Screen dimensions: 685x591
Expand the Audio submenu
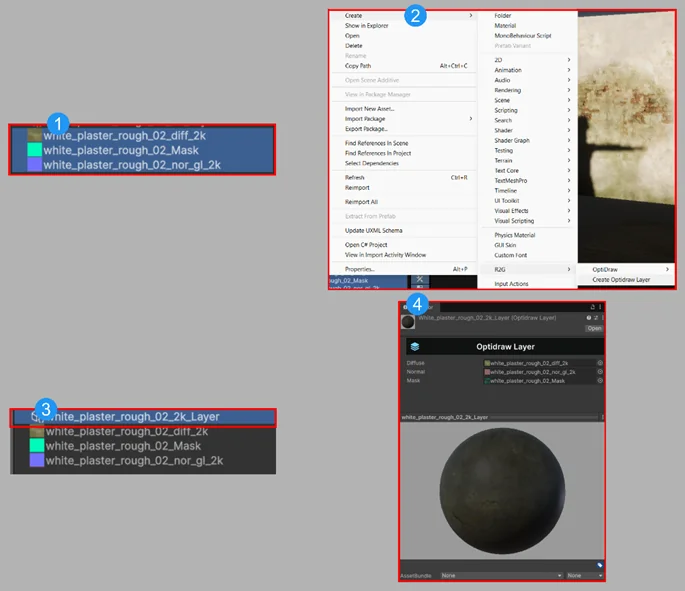tap(528, 80)
